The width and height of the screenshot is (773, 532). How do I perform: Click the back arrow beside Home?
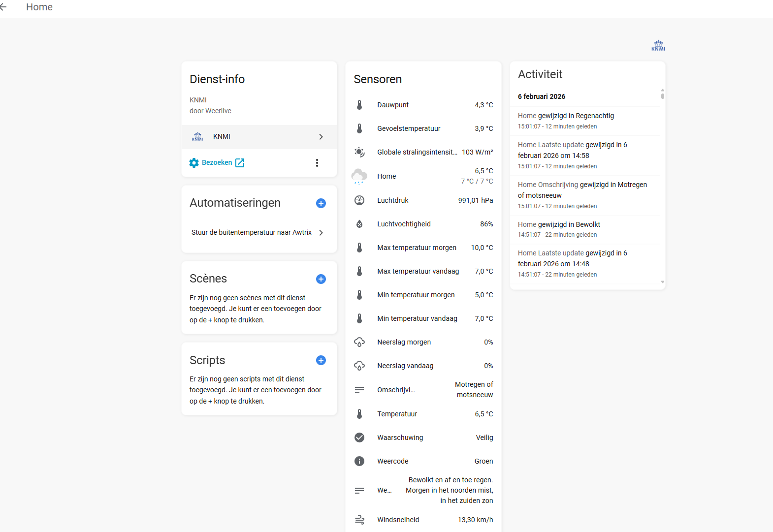coord(3,7)
